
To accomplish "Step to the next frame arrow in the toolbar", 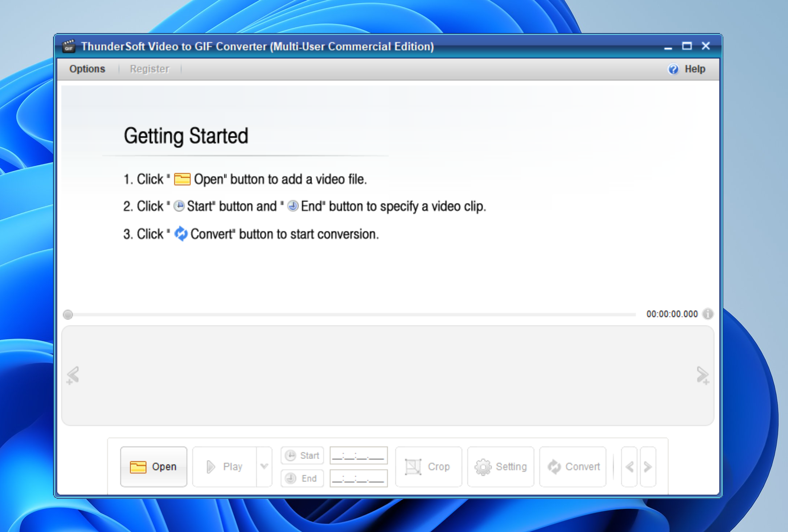I will click(648, 467).
